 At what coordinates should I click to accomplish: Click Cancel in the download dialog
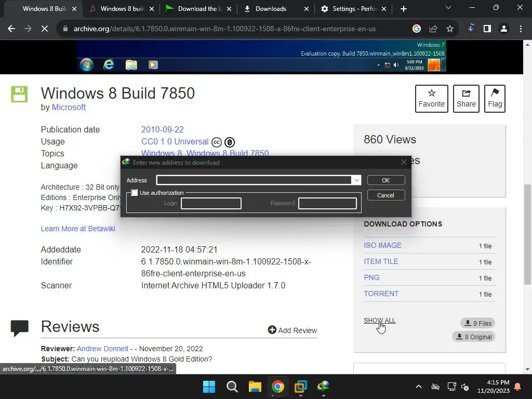coord(386,195)
